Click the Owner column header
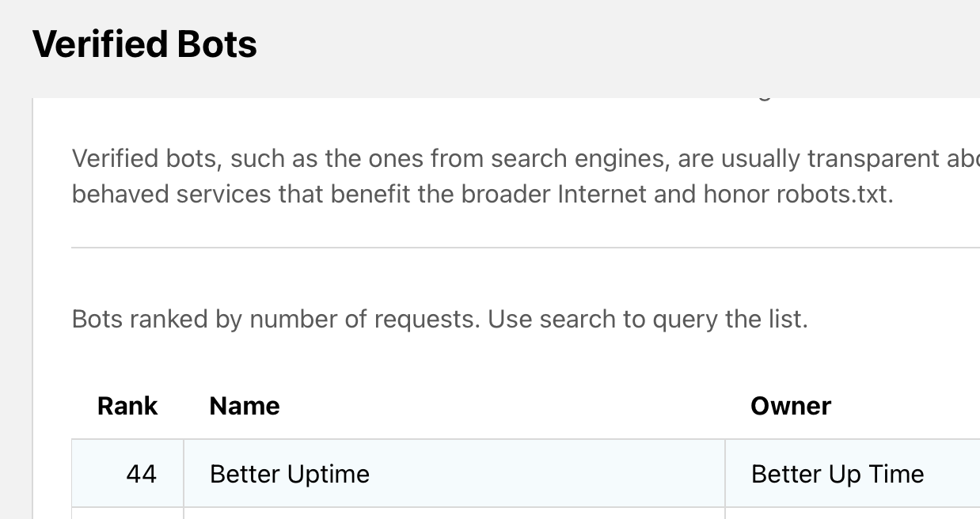Viewport: 980px width, 519px height. [791, 406]
